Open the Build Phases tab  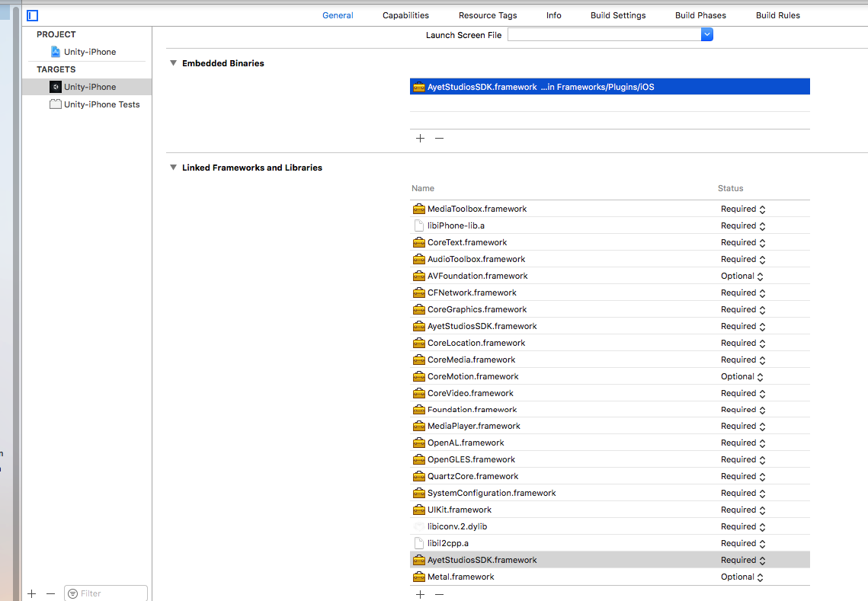pyautogui.click(x=701, y=15)
